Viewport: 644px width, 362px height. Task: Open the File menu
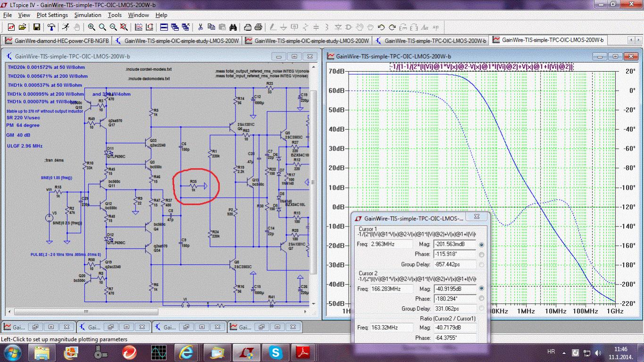(7, 15)
